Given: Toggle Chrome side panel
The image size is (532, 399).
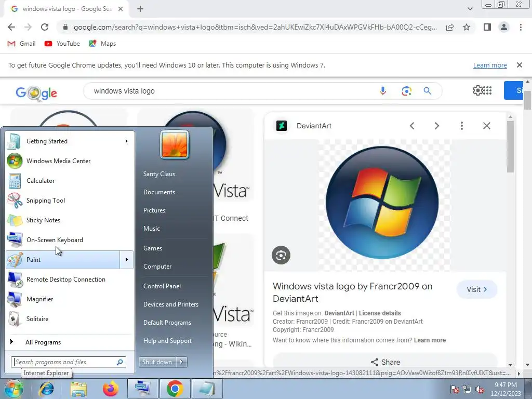Looking at the screenshot, I should (487, 27).
